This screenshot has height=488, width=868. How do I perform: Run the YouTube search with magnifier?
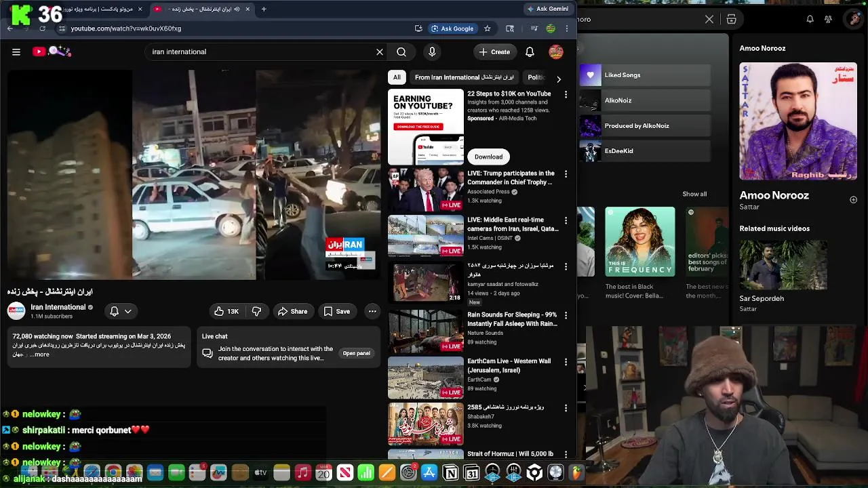(401, 52)
